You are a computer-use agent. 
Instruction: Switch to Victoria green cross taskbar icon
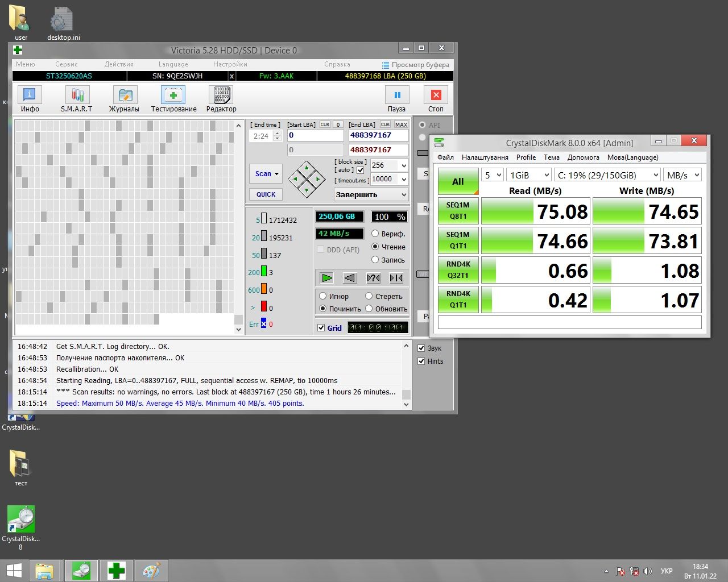(116, 571)
